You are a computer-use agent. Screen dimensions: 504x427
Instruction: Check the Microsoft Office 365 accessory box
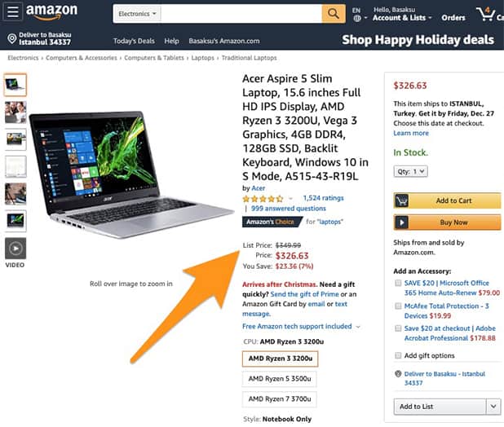point(398,283)
